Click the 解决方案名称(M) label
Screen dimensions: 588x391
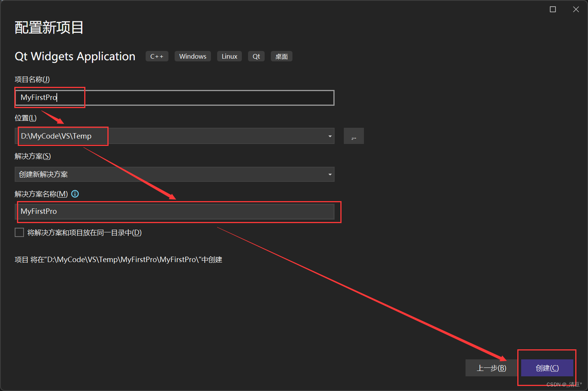pos(41,194)
